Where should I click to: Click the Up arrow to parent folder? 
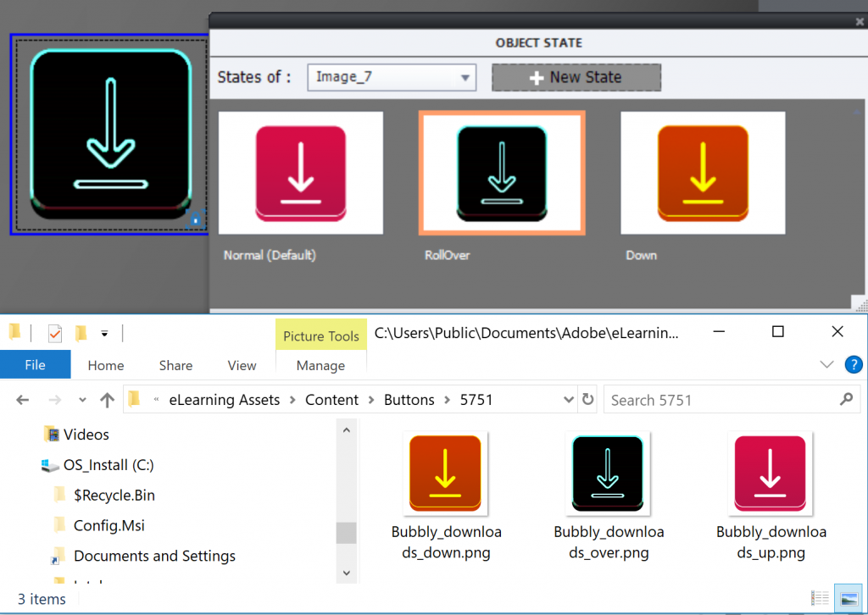(x=107, y=400)
